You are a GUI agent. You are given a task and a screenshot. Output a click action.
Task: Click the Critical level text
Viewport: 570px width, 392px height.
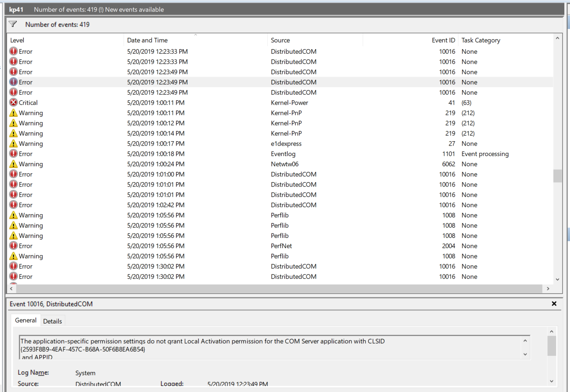point(28,103)
